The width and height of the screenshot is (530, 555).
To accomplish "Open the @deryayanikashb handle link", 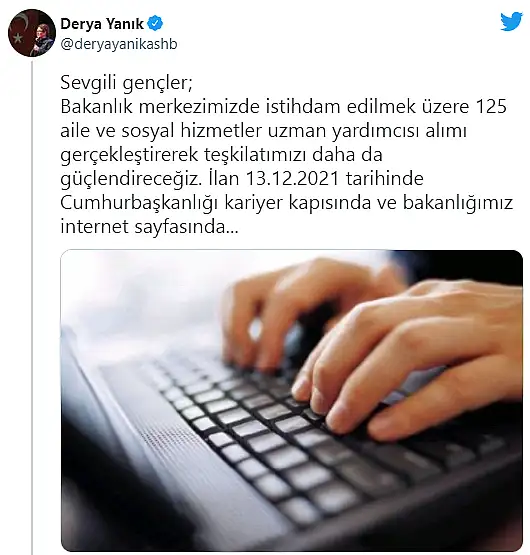I will [119, 44].
